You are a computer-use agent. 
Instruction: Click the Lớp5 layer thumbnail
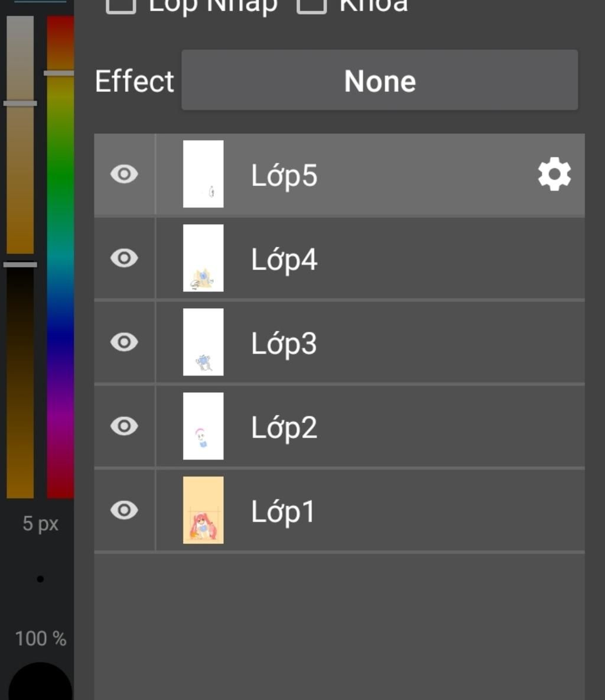click(203, 174)
